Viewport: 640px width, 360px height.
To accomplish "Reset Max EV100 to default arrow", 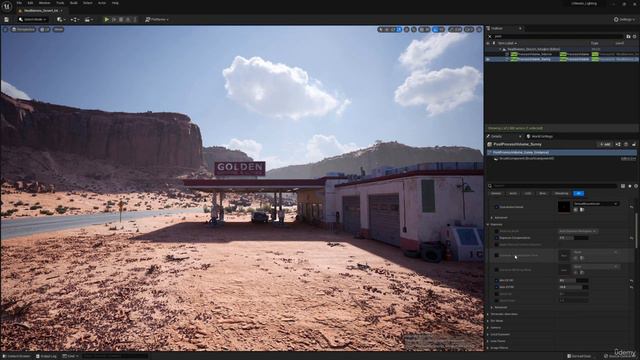I will pos(631,287).
